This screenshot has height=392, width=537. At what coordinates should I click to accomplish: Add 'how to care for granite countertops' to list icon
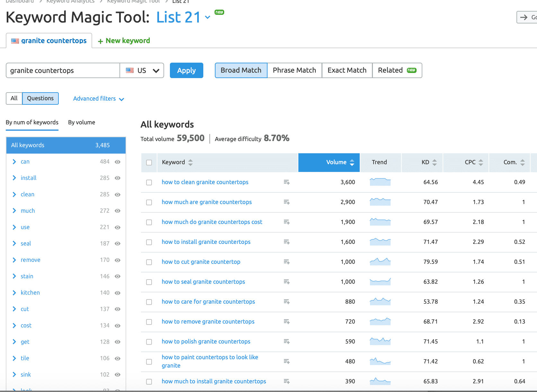tap(286, 302)
